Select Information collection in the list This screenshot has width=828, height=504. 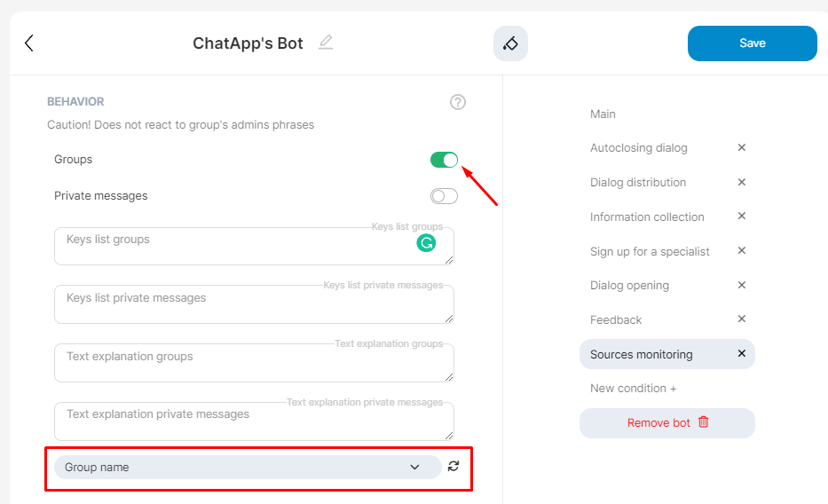646,217
